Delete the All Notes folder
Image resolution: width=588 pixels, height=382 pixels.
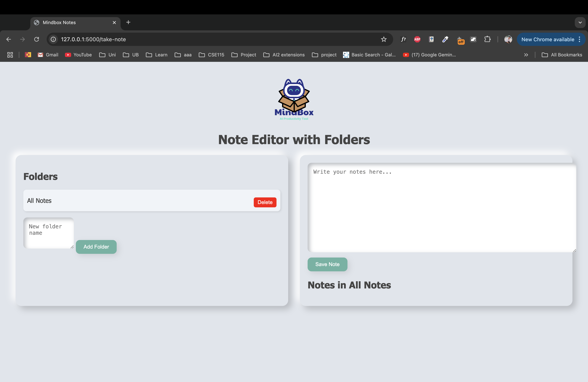pos(265,202)
